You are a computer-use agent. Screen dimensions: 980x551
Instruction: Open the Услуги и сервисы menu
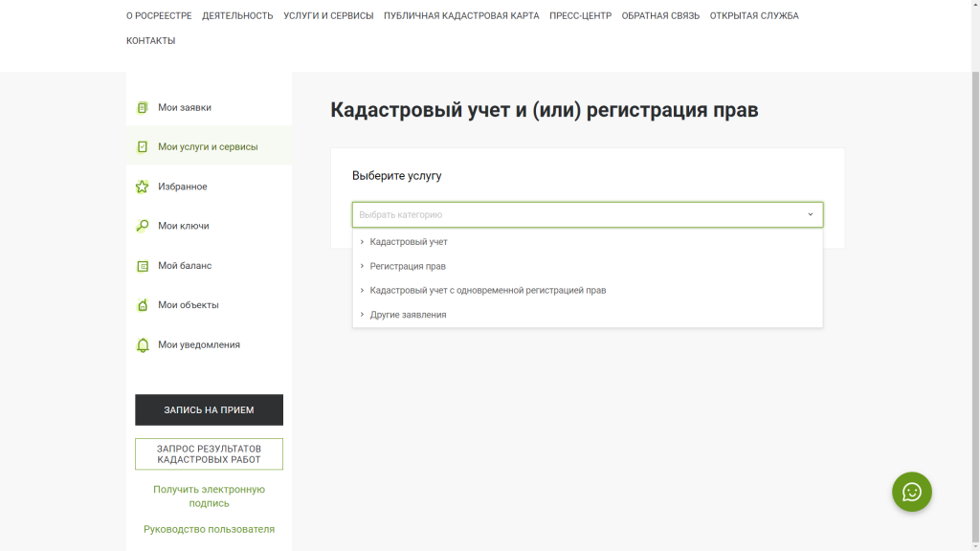(x=328, y=16)
